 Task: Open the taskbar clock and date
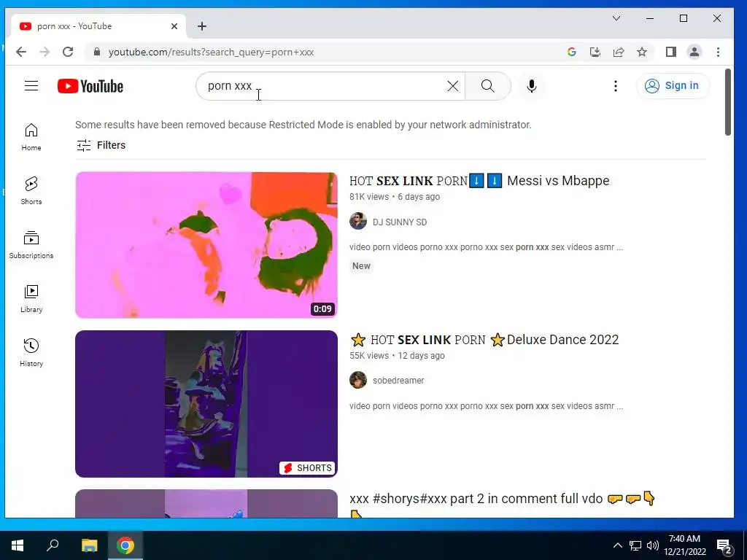[684, 545]
